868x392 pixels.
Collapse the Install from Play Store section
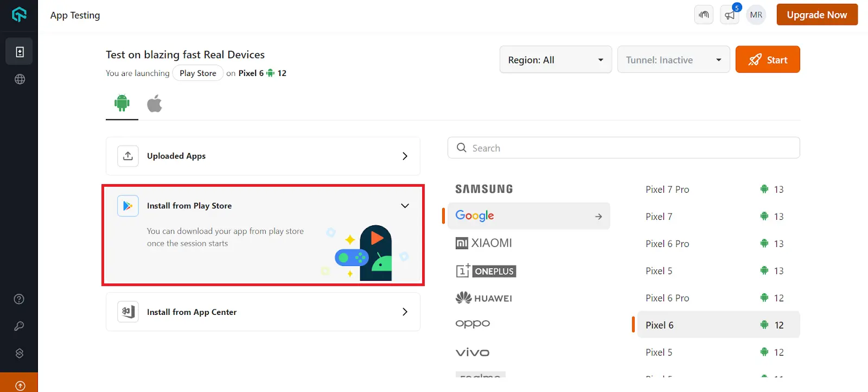click(x=405, y=206)
